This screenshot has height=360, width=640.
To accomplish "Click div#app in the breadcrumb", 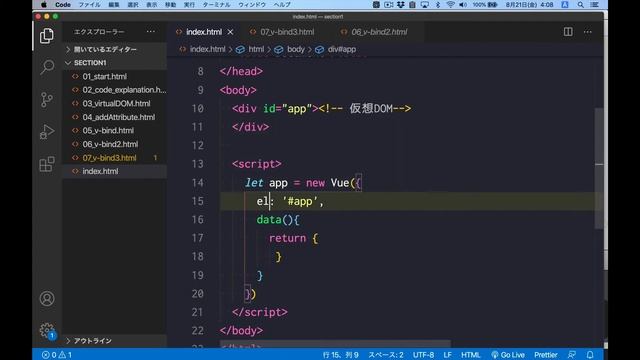I will [x=342, y=49].
